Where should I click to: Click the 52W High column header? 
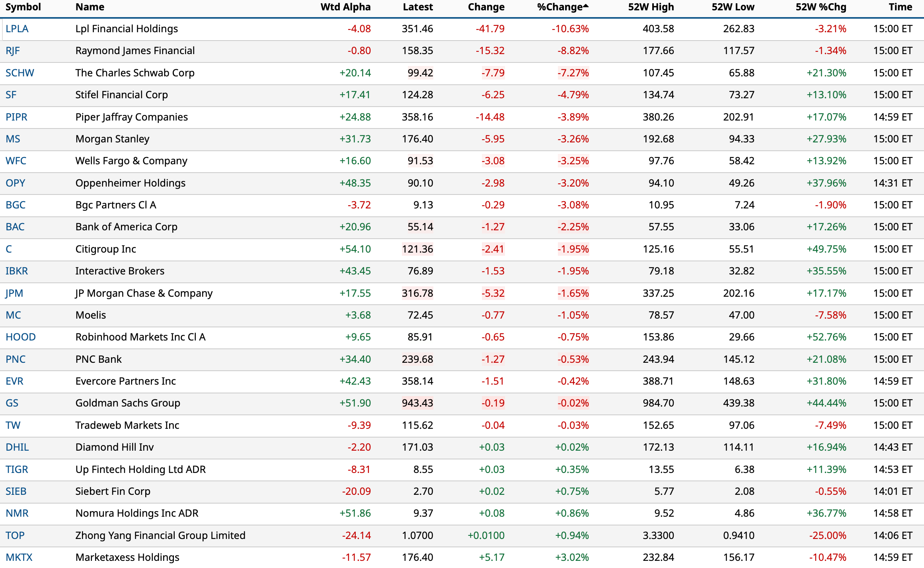tap(651, 7)
